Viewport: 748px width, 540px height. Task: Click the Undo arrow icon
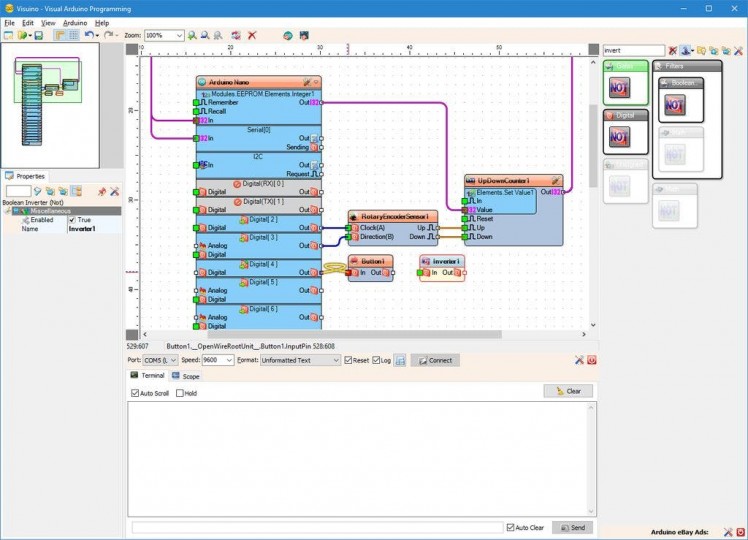tap(88, 35)
